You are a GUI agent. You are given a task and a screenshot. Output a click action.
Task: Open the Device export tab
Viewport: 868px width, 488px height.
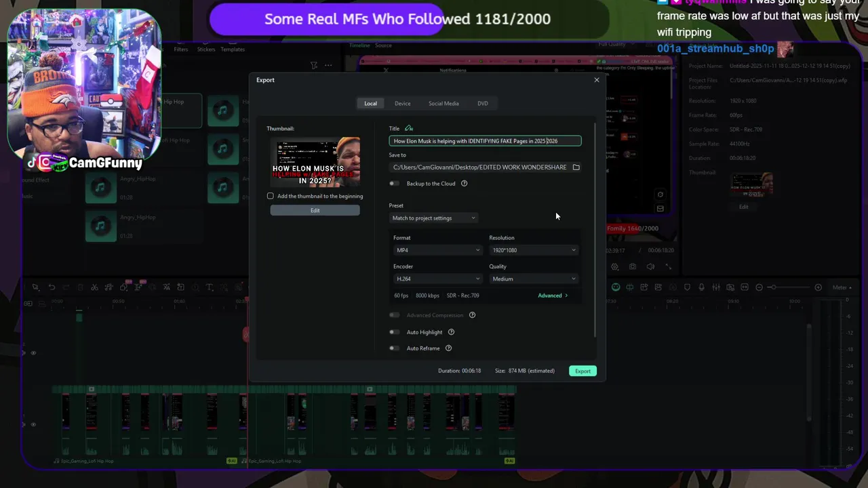403,104
